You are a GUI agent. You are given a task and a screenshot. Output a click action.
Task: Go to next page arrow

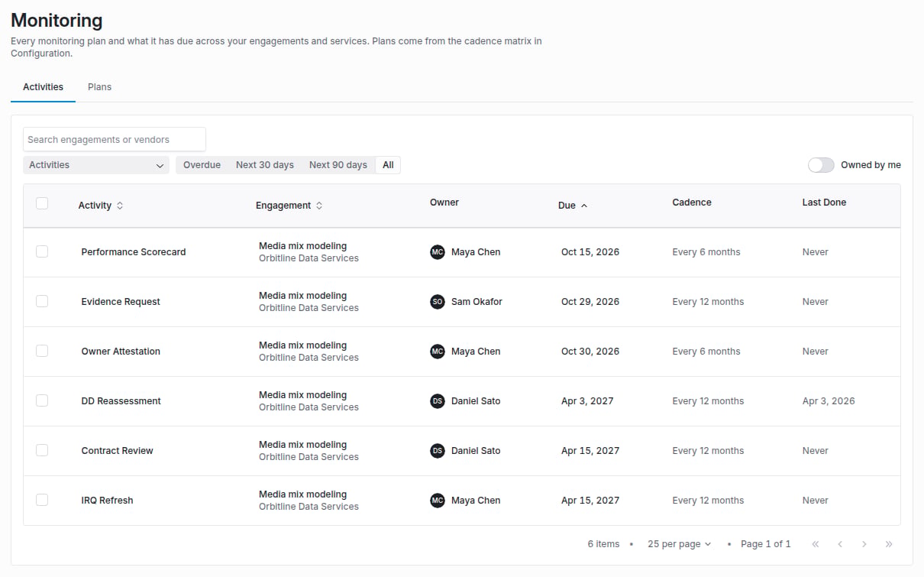pos(864,544)
